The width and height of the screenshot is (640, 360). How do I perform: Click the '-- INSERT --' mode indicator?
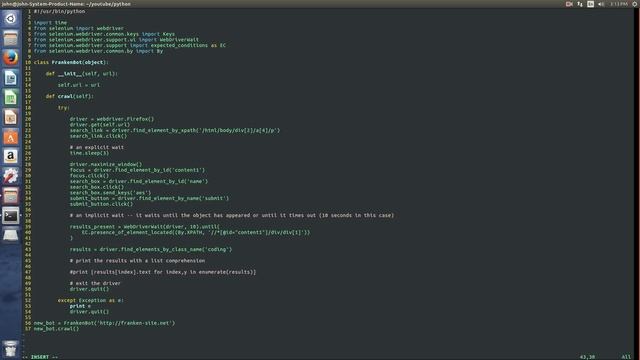point(40,357)
